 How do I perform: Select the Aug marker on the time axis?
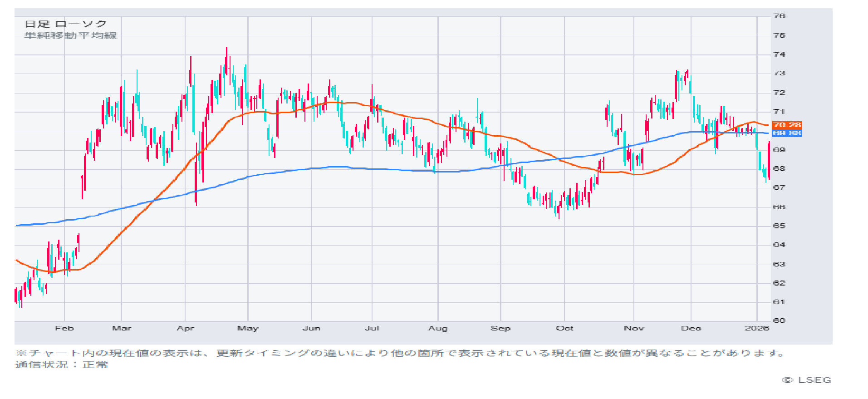point(438,328)
